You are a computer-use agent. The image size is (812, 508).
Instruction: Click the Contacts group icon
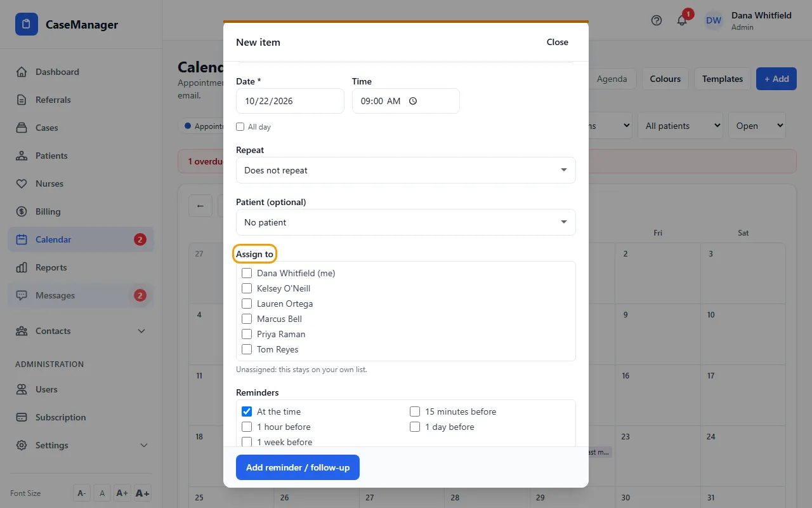[22, 331]
